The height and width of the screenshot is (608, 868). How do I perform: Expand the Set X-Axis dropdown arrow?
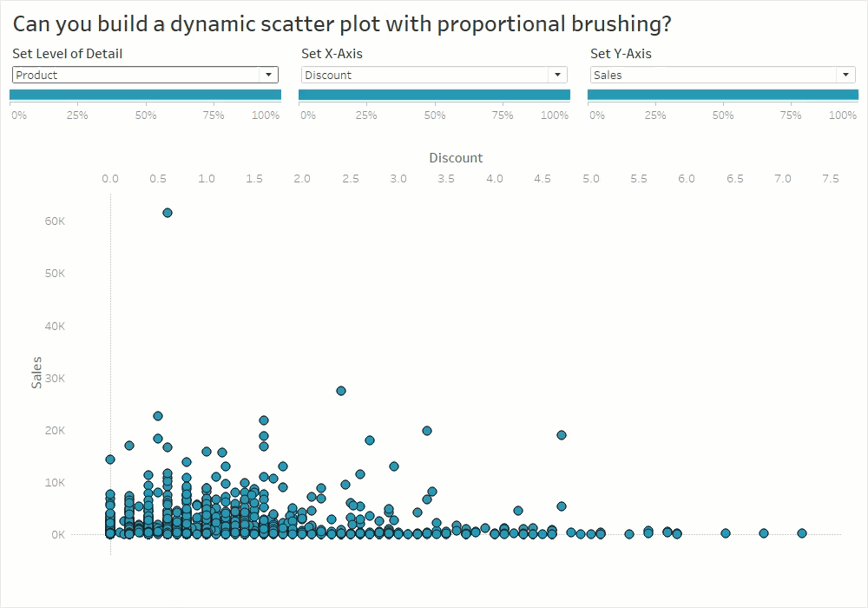[x=558, y=76]
